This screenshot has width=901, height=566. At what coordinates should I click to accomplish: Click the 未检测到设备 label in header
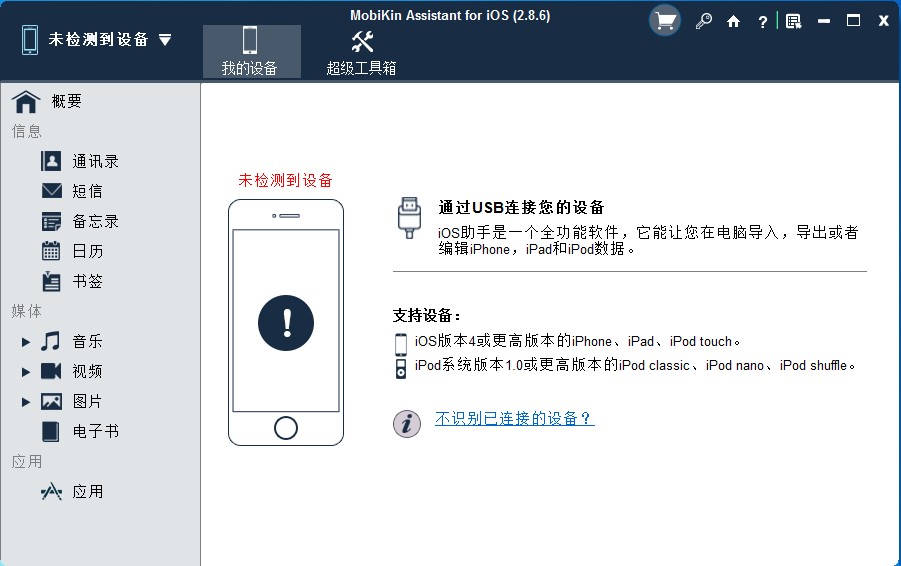point(98,40)
